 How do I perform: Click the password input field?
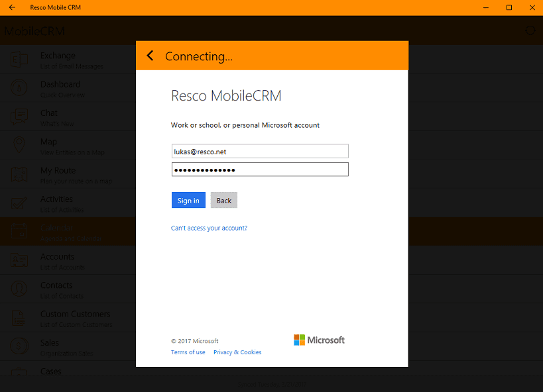click(260, 170)
